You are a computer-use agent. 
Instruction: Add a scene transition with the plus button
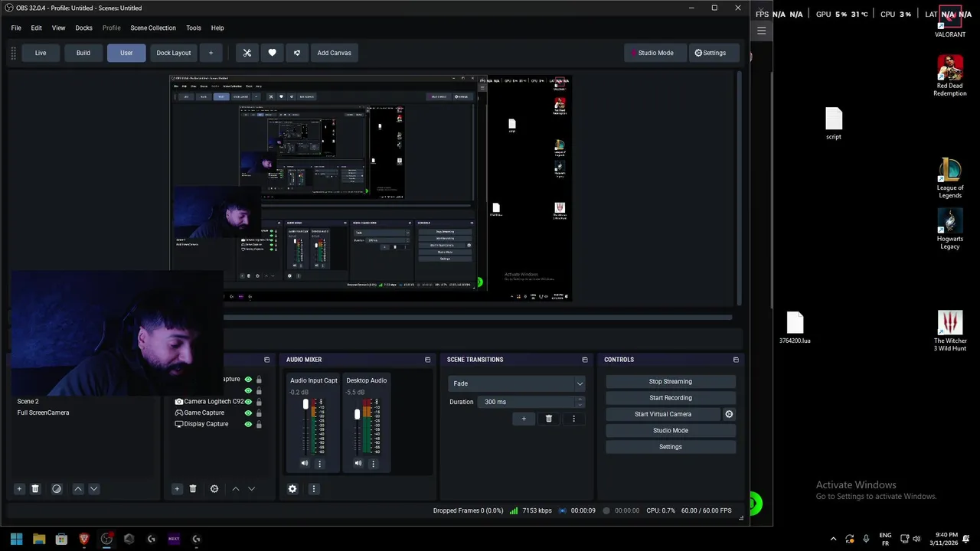coord(524,419)
